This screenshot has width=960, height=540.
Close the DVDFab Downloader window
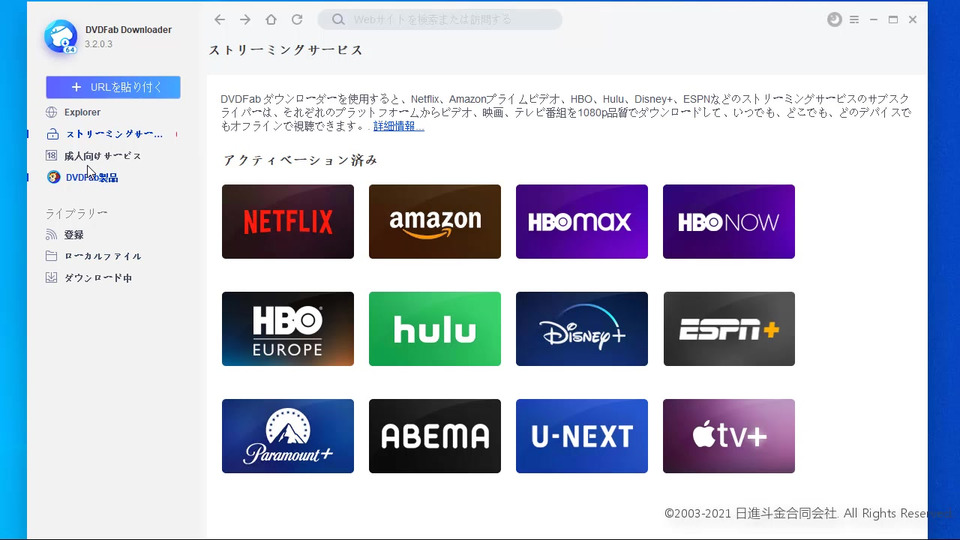912,20
